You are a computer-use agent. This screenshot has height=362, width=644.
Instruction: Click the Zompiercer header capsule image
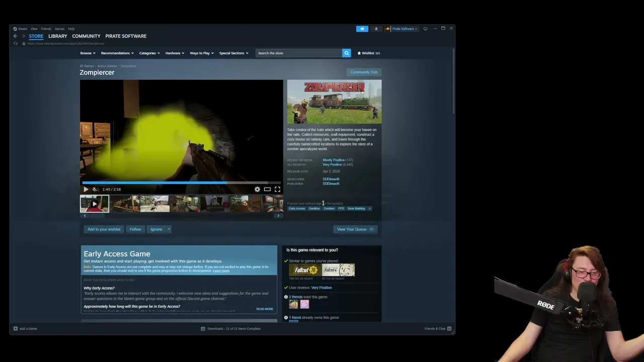tap(334, 102)
